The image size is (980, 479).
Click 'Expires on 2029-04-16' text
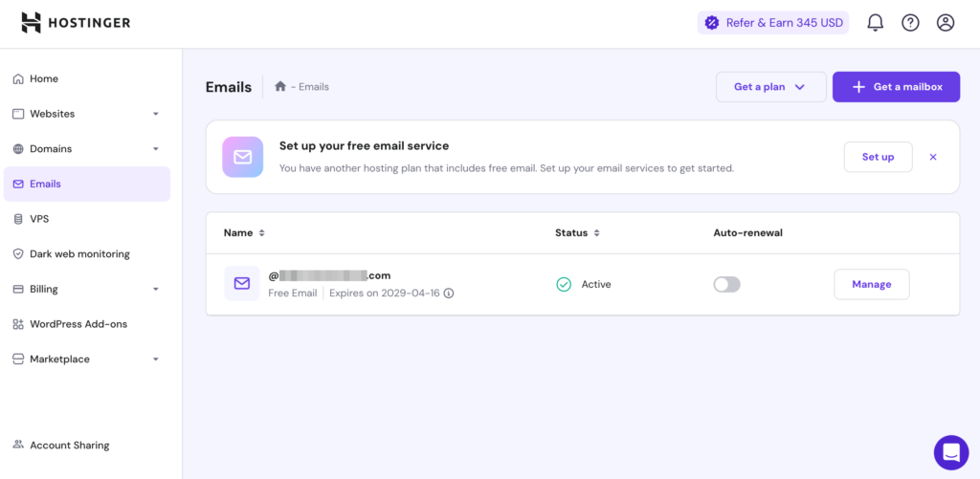[385, 293]
